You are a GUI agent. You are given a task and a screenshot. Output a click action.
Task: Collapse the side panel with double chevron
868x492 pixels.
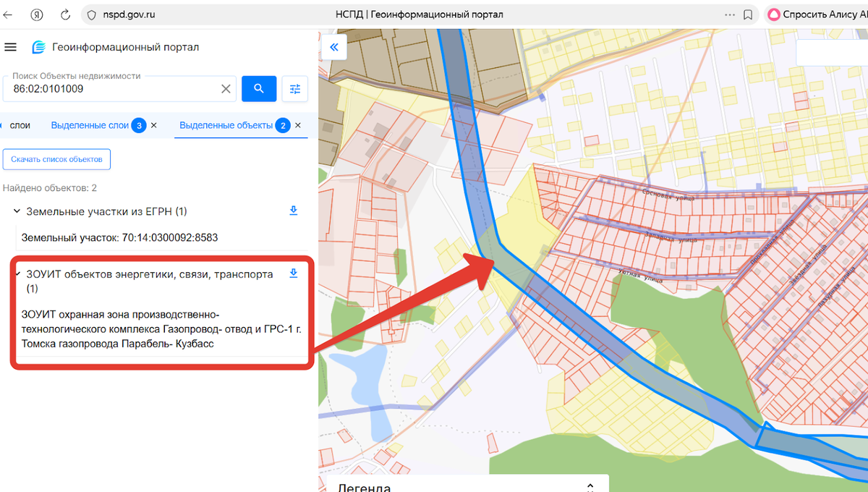tap(334, 47)
